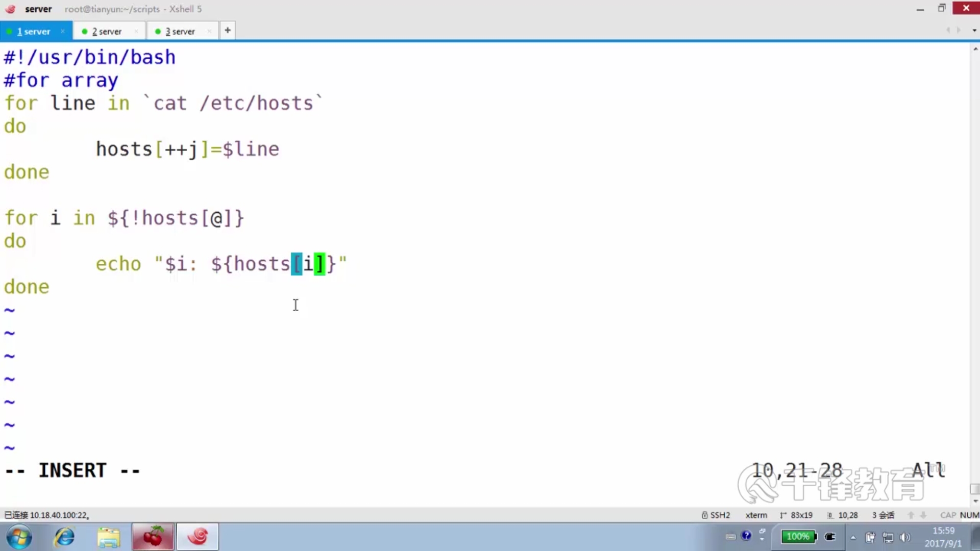This screenshot has width=980, height=551.
Task: Click the volume speaker tray icon
Action: (x=905, y=537)
